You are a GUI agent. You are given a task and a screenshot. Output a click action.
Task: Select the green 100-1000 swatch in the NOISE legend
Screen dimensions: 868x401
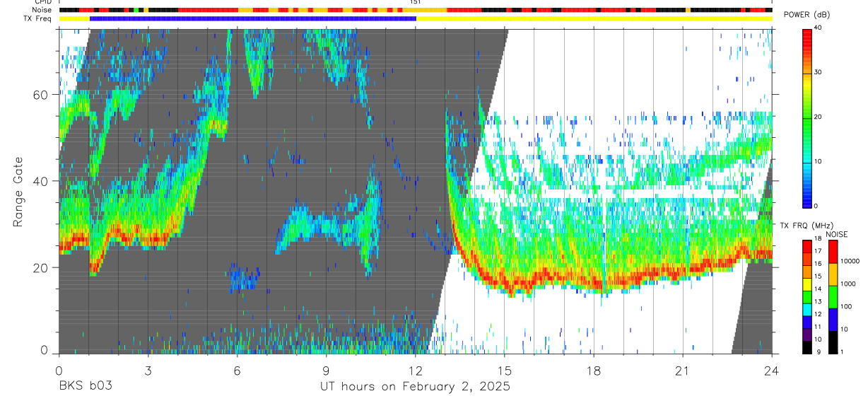[833, 297]
